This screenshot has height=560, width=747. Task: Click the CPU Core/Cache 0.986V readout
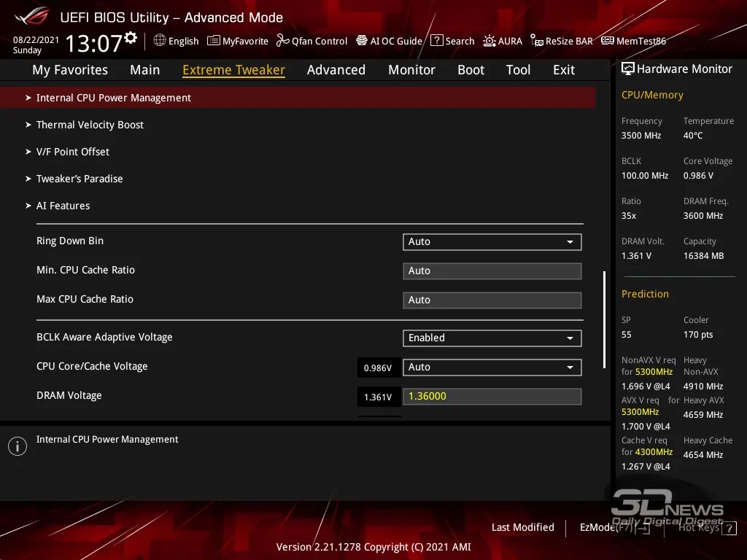pyautogui.click(x=379, y=368)
